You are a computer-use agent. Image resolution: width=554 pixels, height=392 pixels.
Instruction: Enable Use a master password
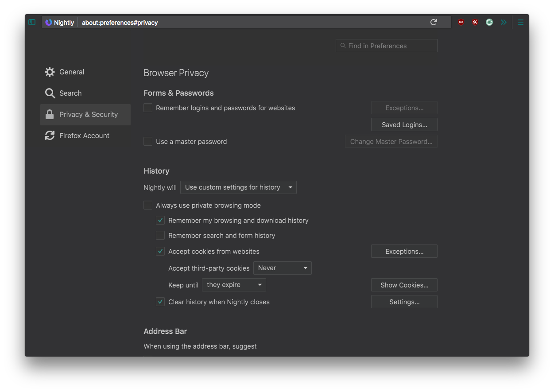point(148,141)
